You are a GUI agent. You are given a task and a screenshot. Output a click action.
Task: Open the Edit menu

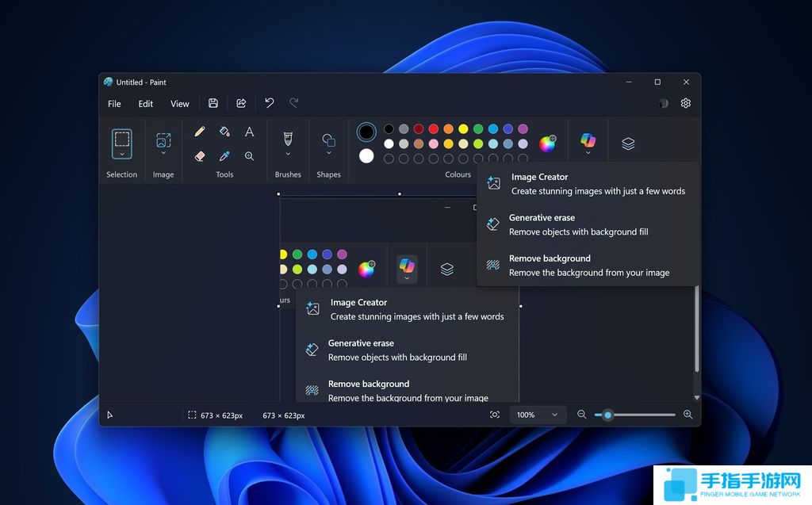(x=146, y=104)
